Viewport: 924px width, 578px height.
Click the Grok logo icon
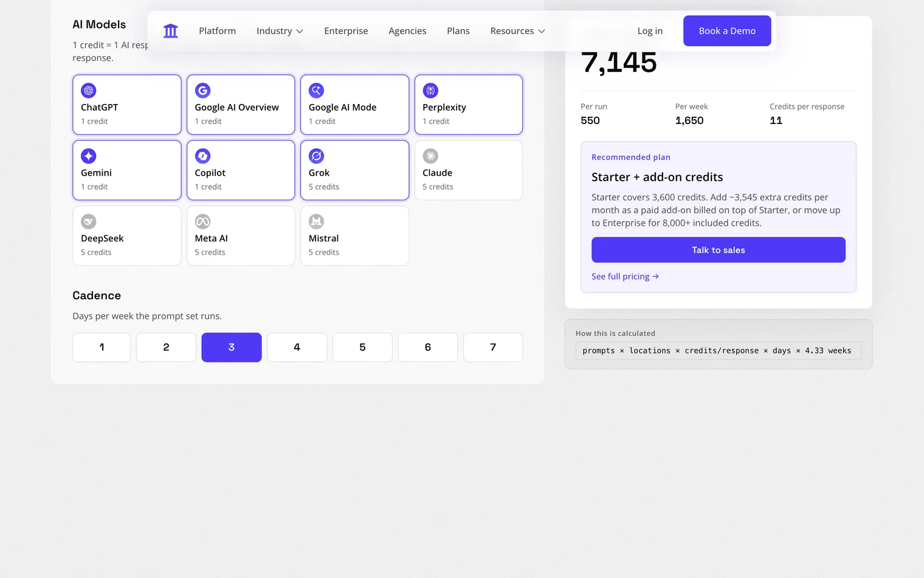click(x=316, y=156)
